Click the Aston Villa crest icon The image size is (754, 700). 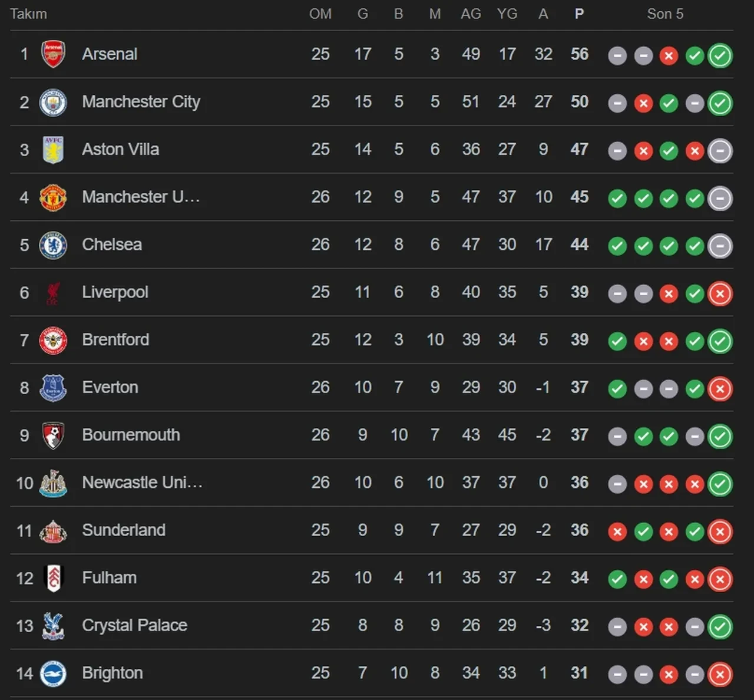pos(53,150)
